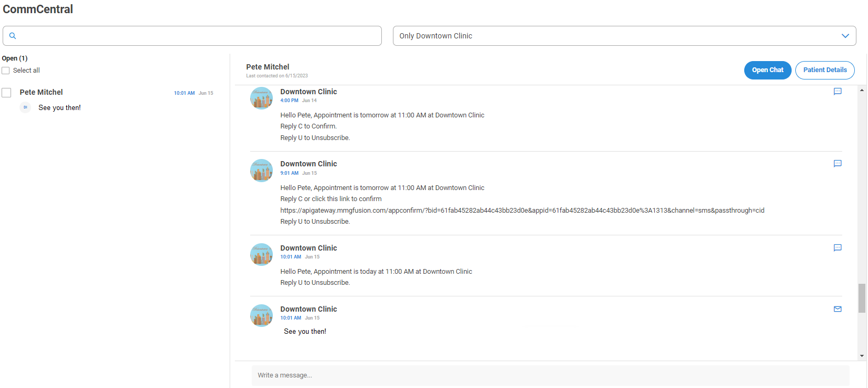This screenshot has height=388, width=868.
Task: Click Downtown Clinic avatar on 9:01 AM message
Action: coord(261,171)
